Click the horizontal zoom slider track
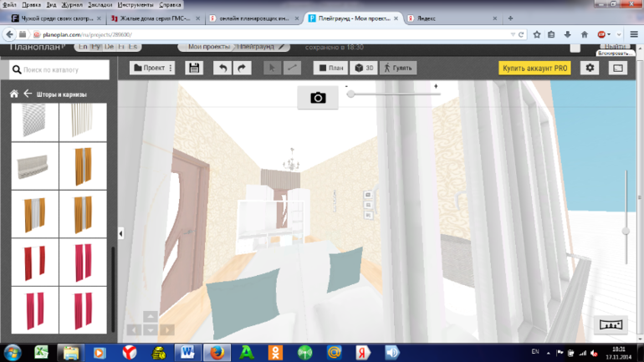Viewport: 644px width, 362px height. (x=393, y=94)
